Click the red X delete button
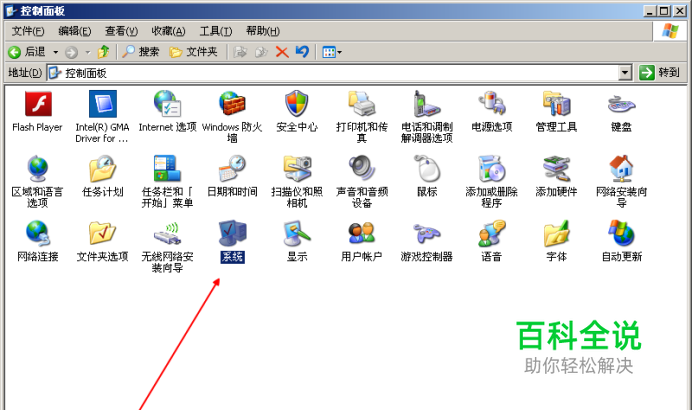692x410 pixels. tap(282, 52)
